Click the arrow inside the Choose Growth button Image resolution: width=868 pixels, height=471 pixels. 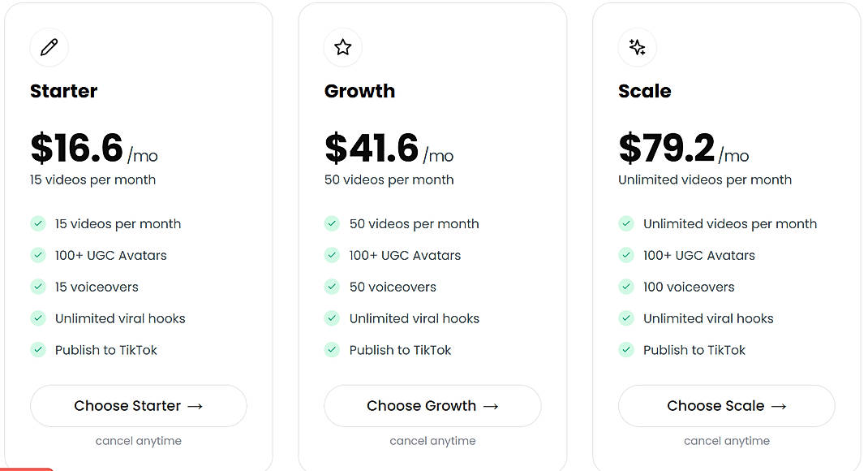[x=493, y=406]
